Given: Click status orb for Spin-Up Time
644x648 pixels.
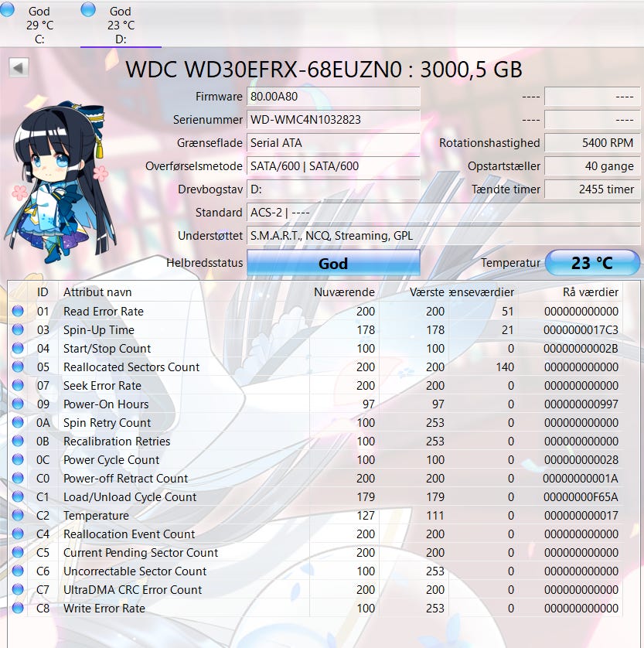Looking at the screenshot, I should click(x=18, y=329).
